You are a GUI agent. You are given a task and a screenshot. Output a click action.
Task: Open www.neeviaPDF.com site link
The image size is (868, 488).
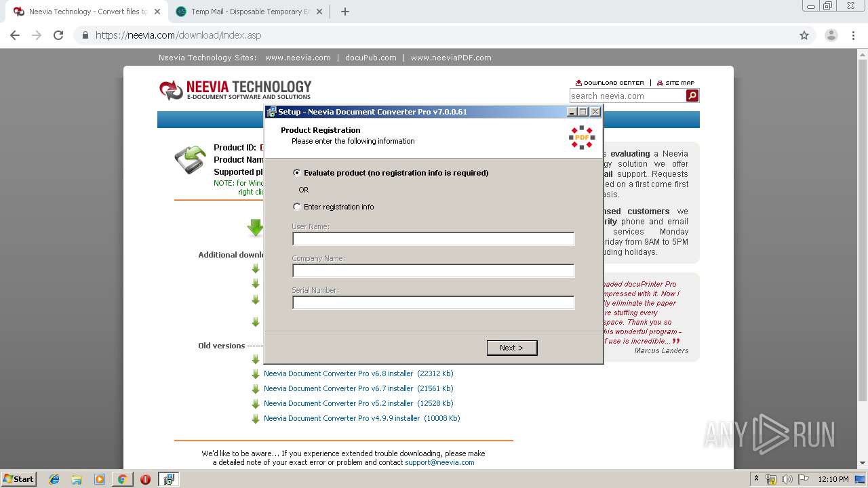click(451, 58)
